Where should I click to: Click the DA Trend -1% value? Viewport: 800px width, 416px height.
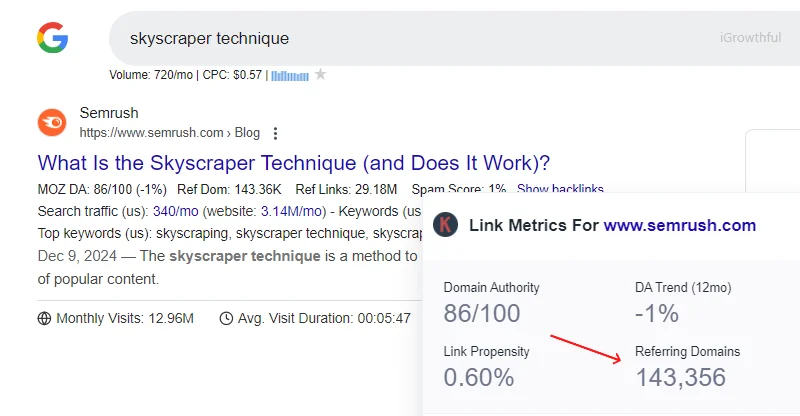click(657, 313)
